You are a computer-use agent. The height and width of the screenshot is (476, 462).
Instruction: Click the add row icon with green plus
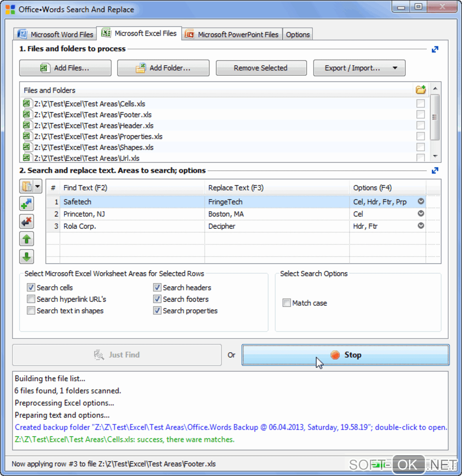pos(27,204)
